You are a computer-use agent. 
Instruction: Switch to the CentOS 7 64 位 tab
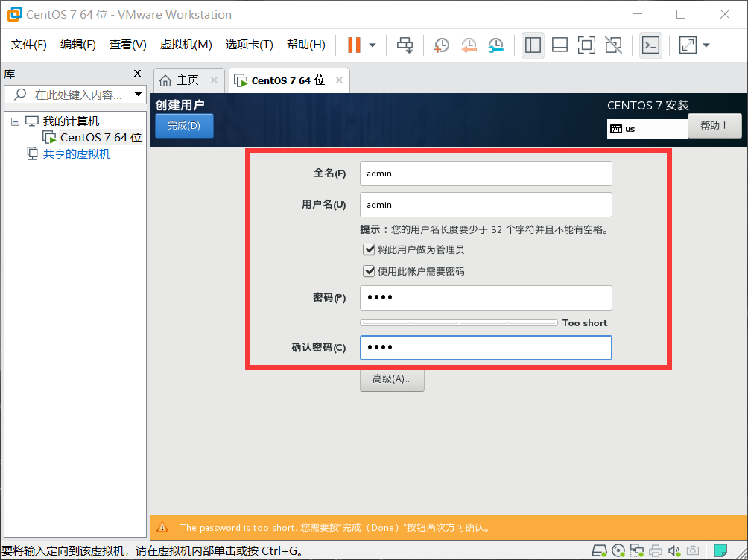[288, 80]
